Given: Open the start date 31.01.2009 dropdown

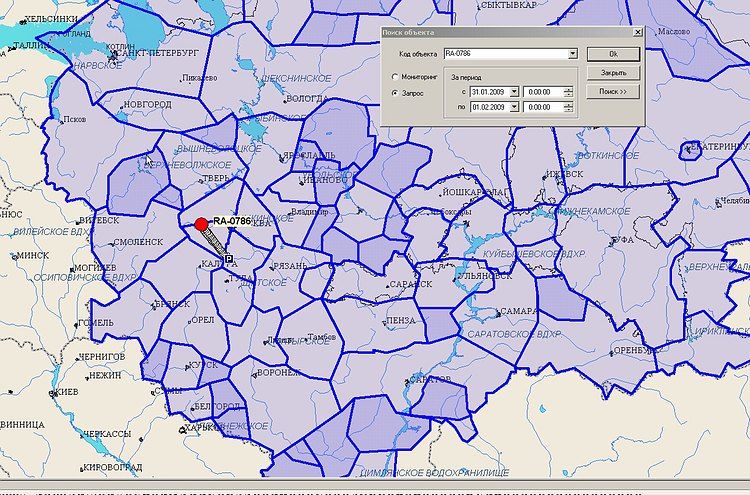Looking at the screenshot, I should coord(513,92).
